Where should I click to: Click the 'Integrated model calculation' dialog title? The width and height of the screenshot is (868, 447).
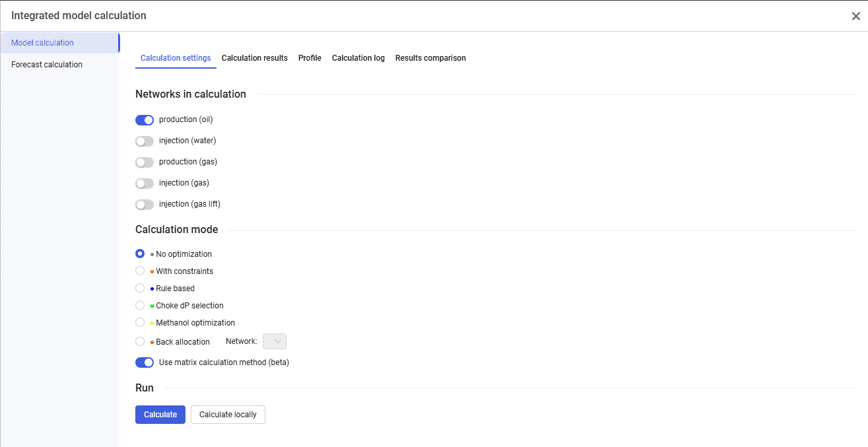[x=79, y=15]
